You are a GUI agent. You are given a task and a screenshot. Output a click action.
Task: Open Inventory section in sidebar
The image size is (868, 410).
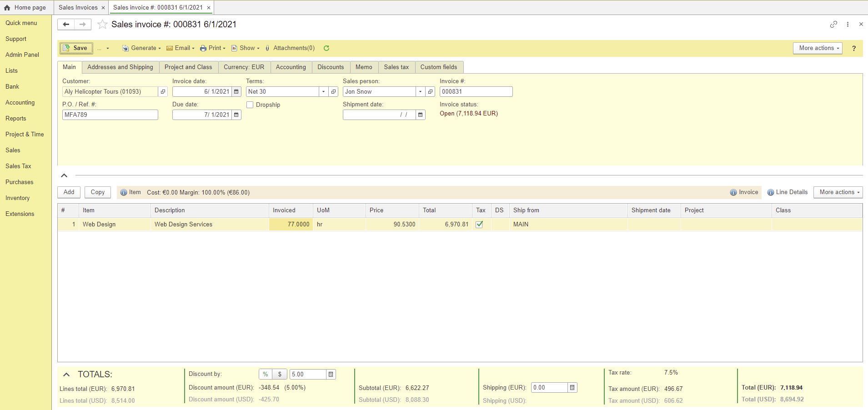(x=17, y=198)
